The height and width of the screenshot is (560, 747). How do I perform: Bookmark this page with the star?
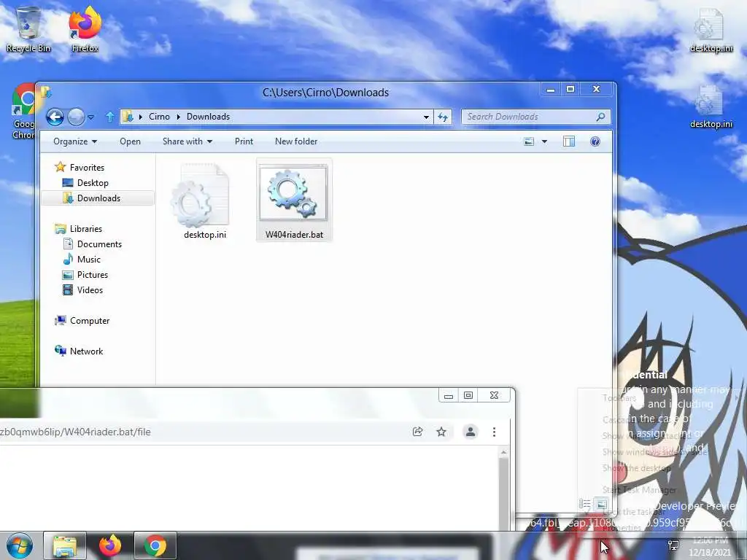(x=441, y=432)
